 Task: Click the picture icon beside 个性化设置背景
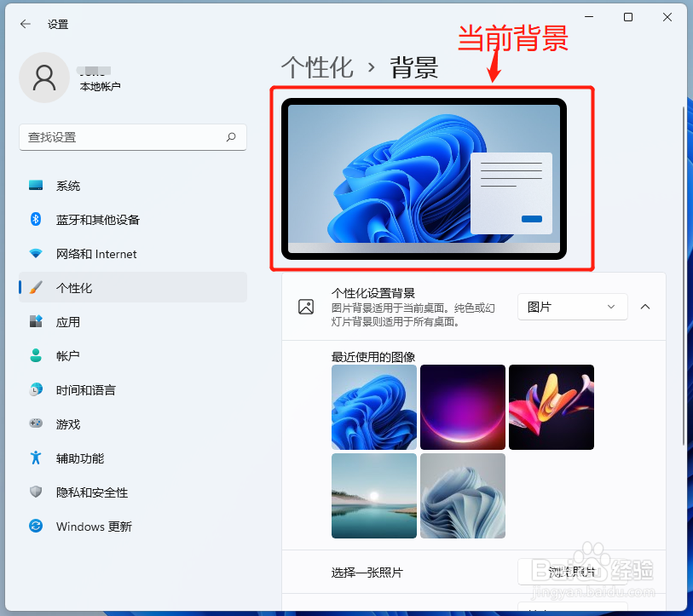[306, 307]
